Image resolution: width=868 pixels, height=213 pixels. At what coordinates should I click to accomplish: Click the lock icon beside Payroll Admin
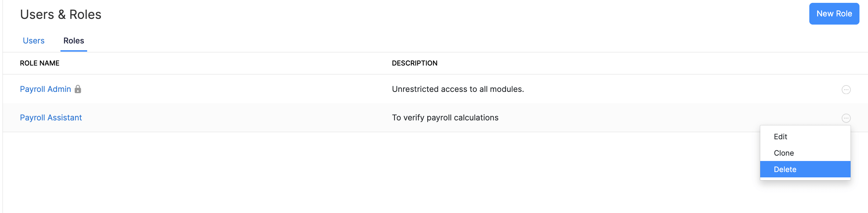(x=78, y=89)
